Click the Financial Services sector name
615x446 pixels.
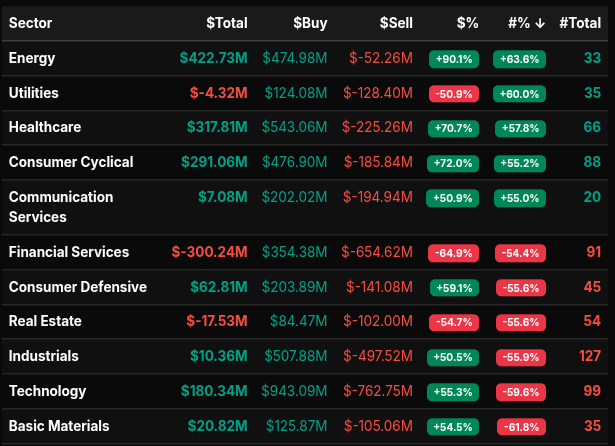(x=69, y=252)
